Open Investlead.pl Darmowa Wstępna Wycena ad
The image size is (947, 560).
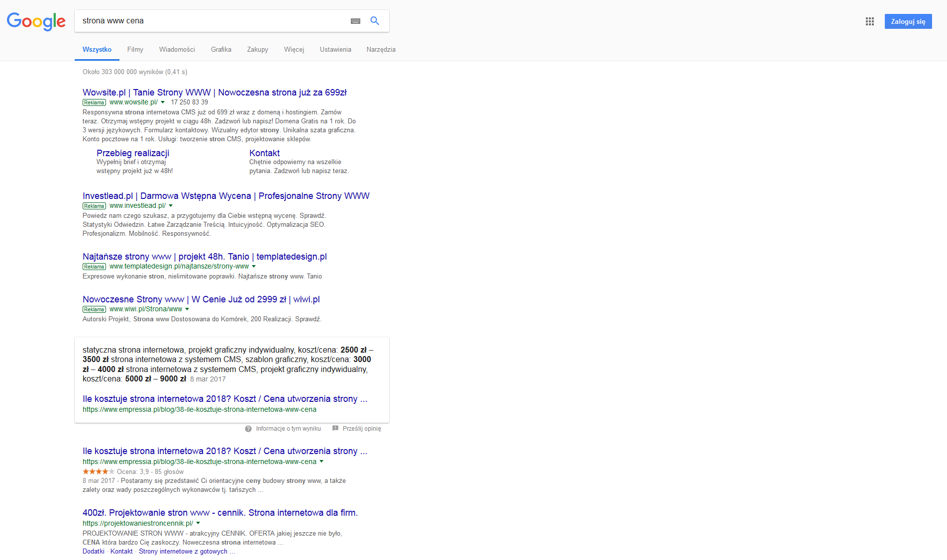[x=226, y=196]
